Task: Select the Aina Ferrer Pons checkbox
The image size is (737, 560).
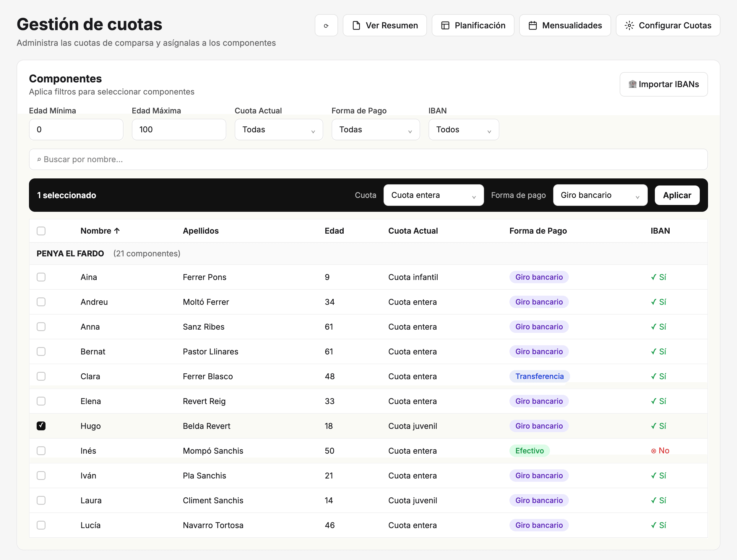Action: 41,277
